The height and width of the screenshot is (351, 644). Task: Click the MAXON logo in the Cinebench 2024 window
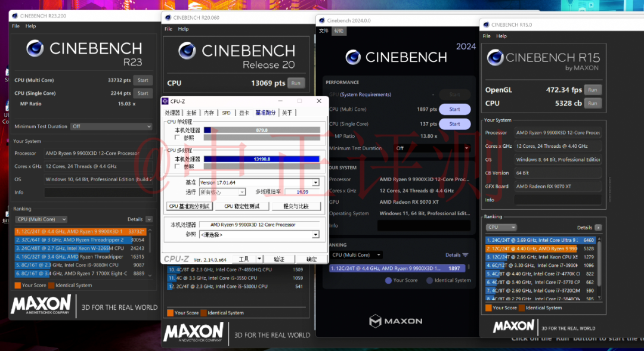[x=395, y=321]
